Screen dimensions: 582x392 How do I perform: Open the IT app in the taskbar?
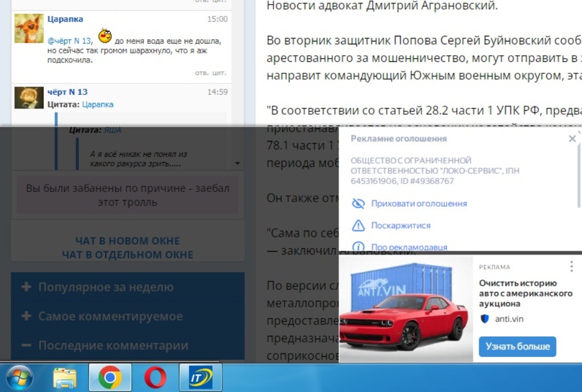pos(201,378)
